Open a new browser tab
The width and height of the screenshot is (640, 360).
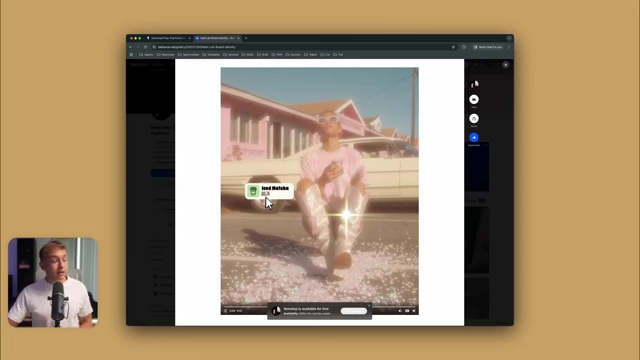coord(246,38)
